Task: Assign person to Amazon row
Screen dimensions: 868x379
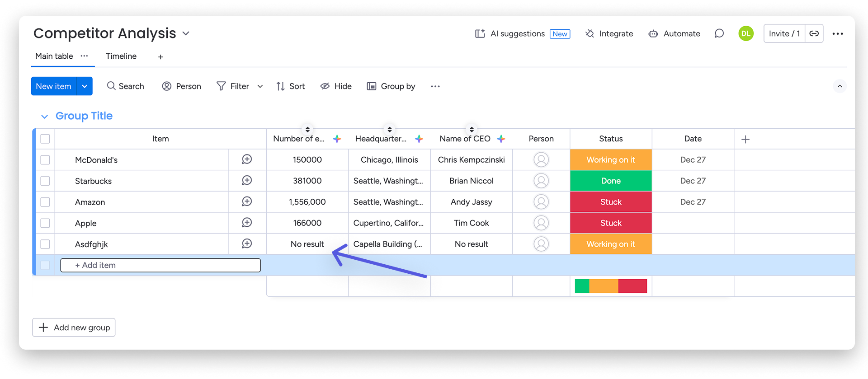Action: click(x=541, y=201)
